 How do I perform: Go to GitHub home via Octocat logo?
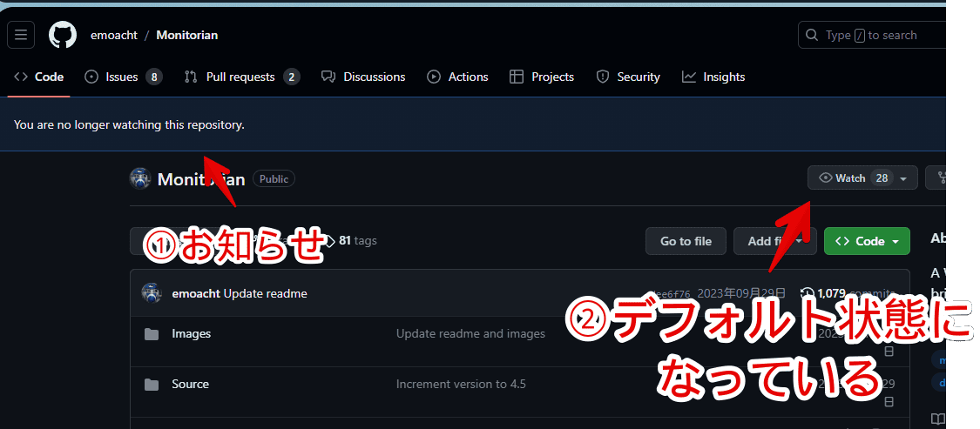click(63, 35)
